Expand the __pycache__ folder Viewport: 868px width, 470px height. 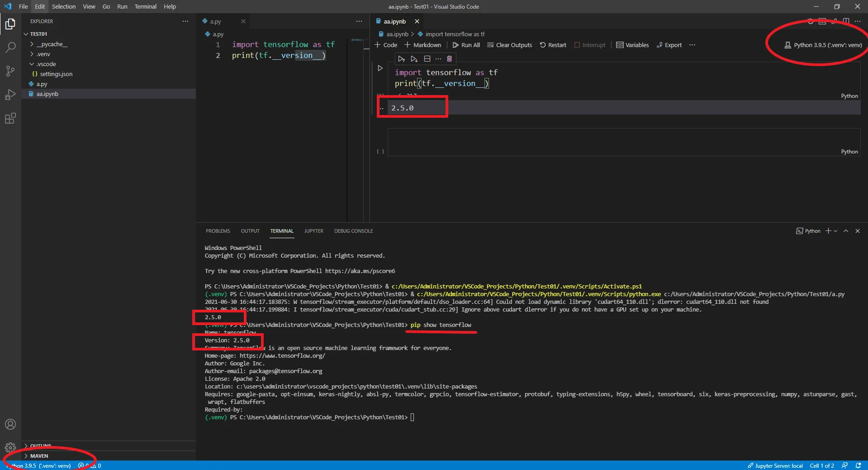pos(52,44)
